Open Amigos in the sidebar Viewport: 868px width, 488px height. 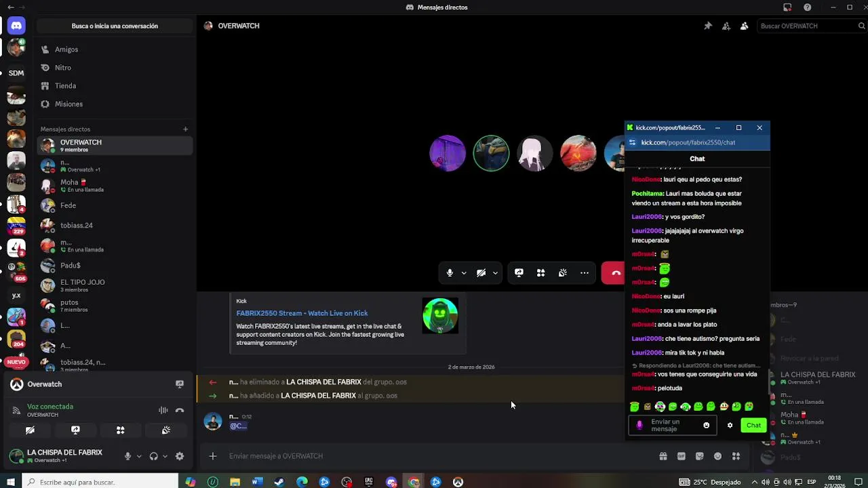point(115,49)
